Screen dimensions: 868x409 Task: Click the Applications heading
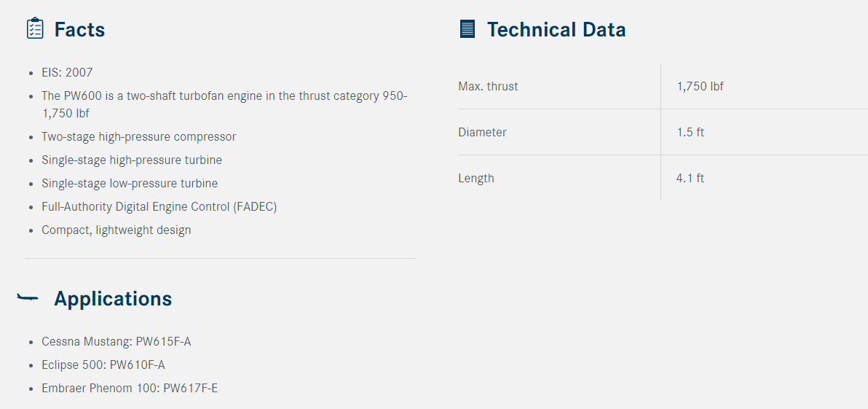[113, 299]
